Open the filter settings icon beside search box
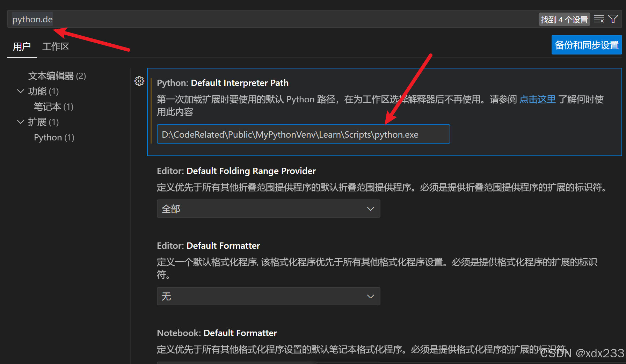The image size is (626, 364). pos(613,19)
